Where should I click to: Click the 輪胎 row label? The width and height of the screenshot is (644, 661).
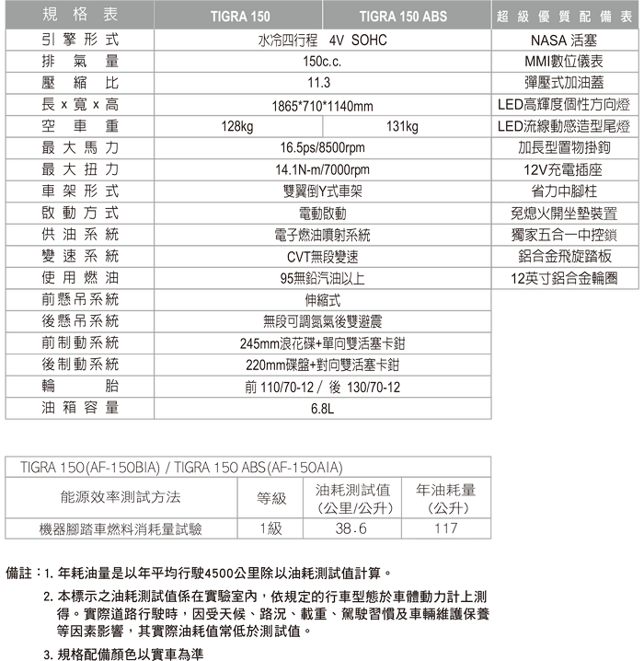(80, 386)
